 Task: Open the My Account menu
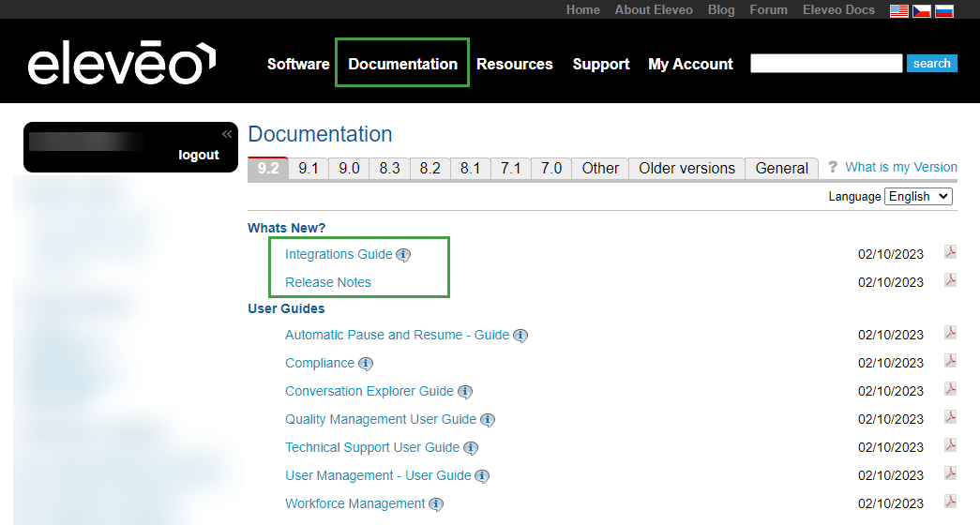(690, 64)
